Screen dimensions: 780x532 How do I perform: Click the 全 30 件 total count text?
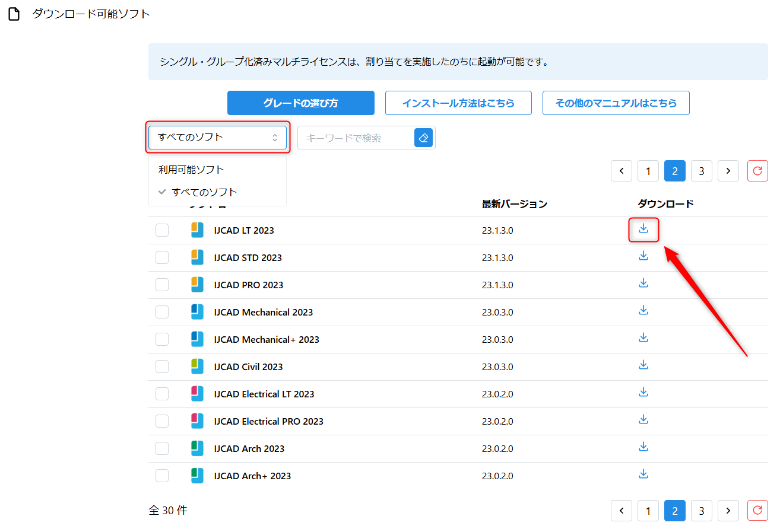(168, 510)
